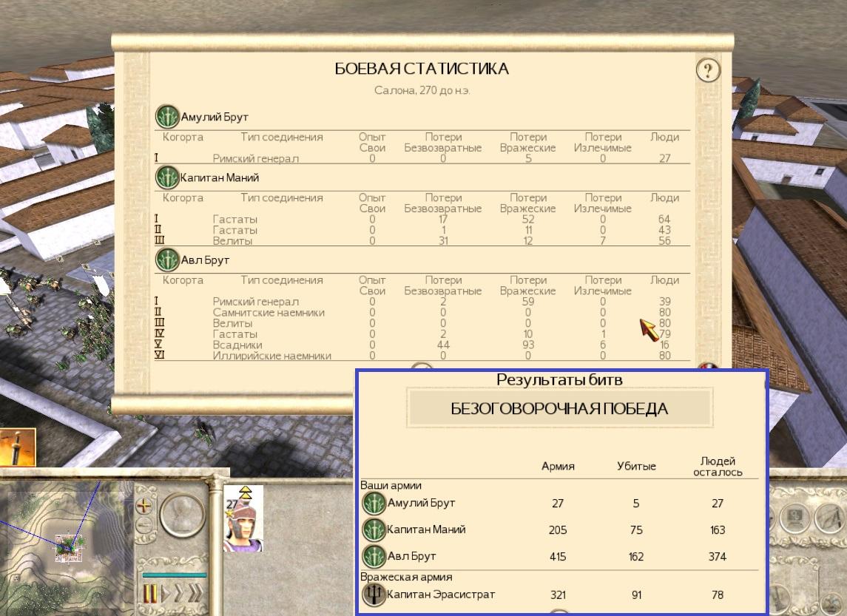The height and width of the screenshot is (616, 847).
Task: Click the faction emblem beside Капитан Маний in battle statistics
Action: [x=167, y=177]
